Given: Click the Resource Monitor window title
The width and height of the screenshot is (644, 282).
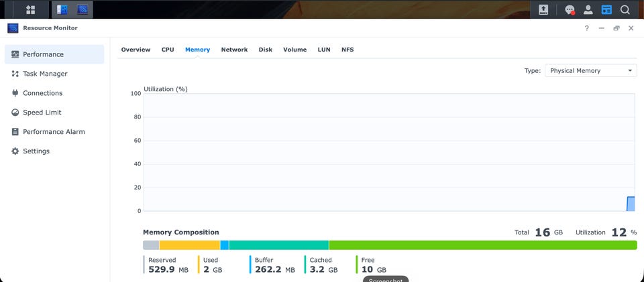Looking at the screenshot, I should [x=50, y=28].
